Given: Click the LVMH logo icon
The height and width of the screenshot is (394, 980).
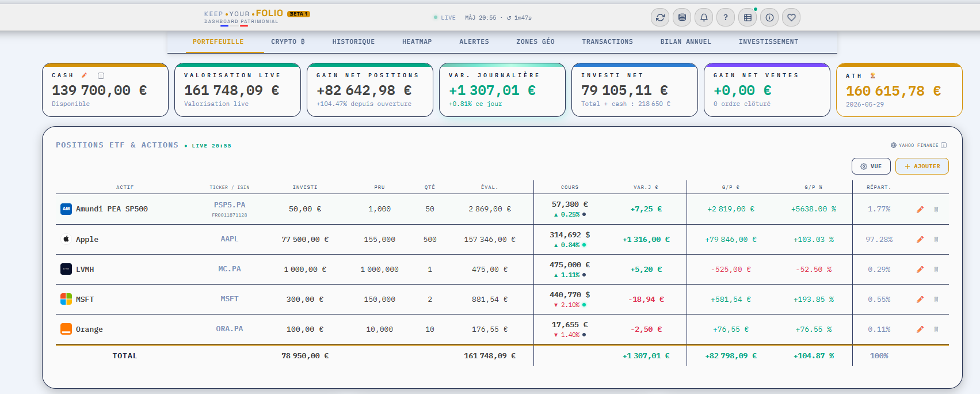Looking at the screenshot, I should click(66, 269).
